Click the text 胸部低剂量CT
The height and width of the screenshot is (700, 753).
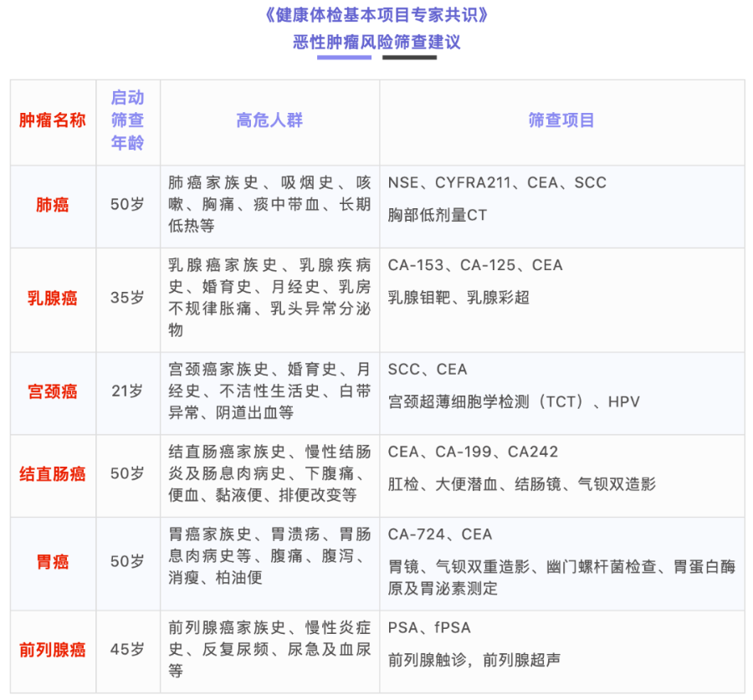(x=437, y=215)
